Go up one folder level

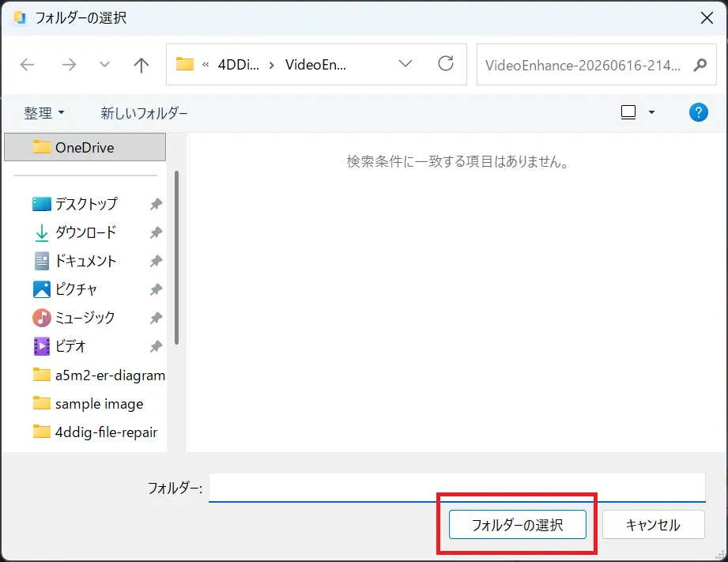(141, 65)
